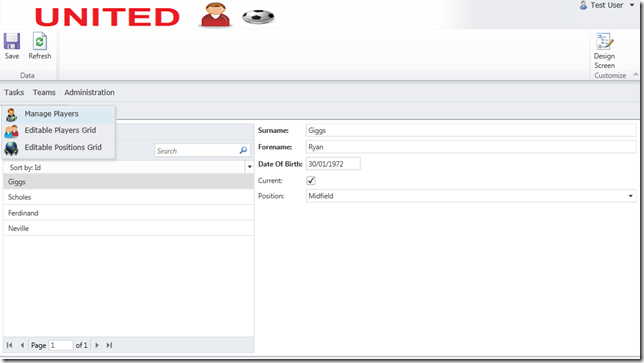The image size is (644, 363).
Task: Click in the Search text box
Action: tap(196, 151)
